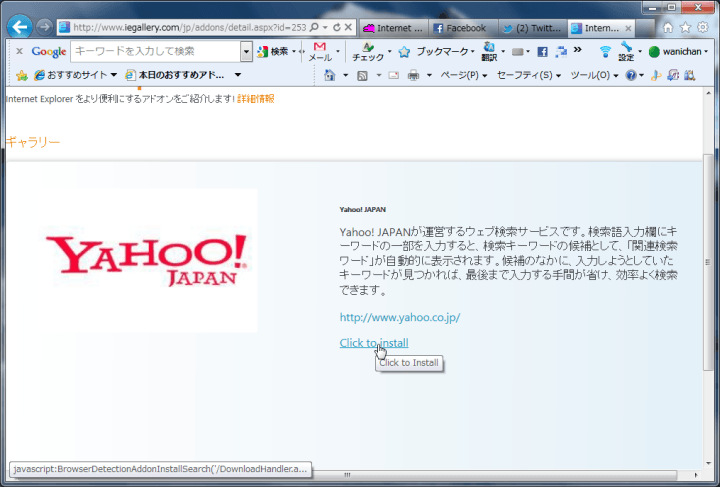Click the magnifier over books icon
This screenshot has height=487, width=720.
click(689, 75)
